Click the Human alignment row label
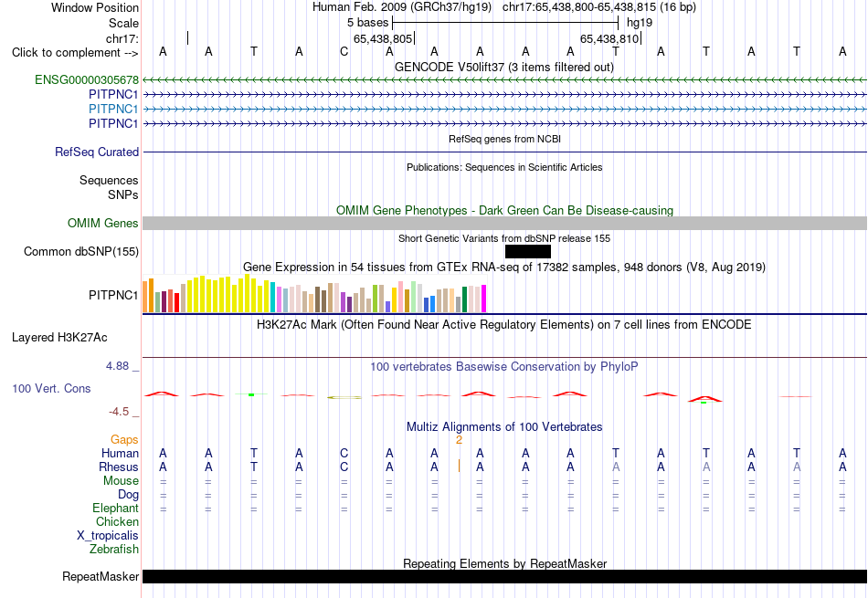This screenshot has width=868, height=598. [120, 453]
